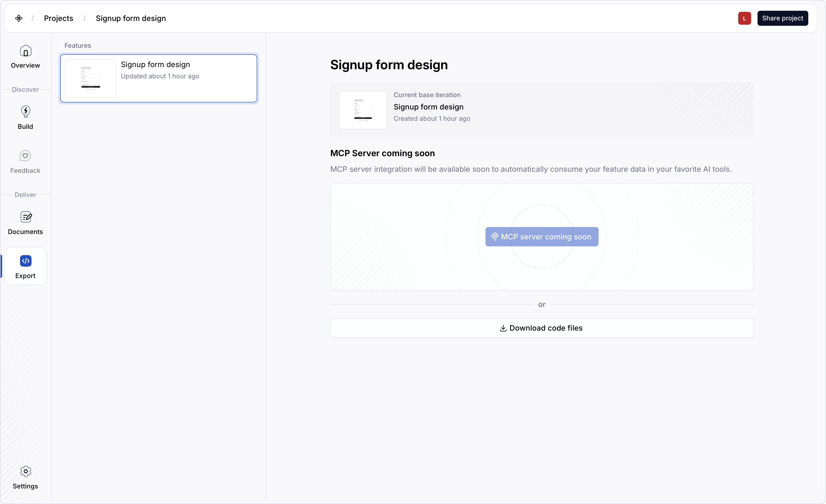Image resolution: width=826 pixels, height=504 pixels.
Task: Click the red L user avatar
Action: (x=744, y=18)
